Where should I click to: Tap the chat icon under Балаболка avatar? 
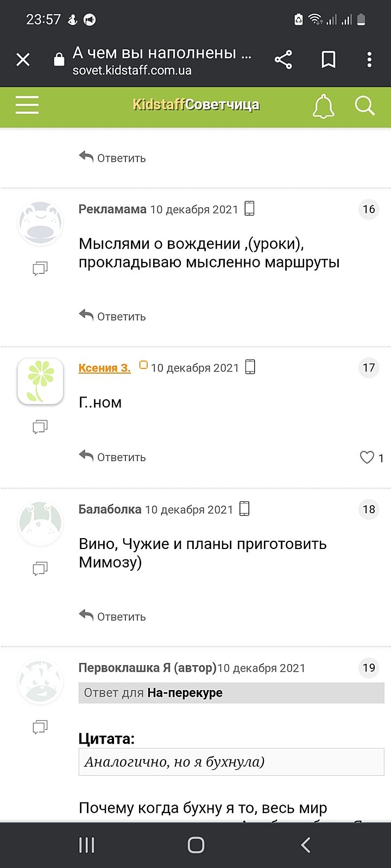(x=40, y=568)
